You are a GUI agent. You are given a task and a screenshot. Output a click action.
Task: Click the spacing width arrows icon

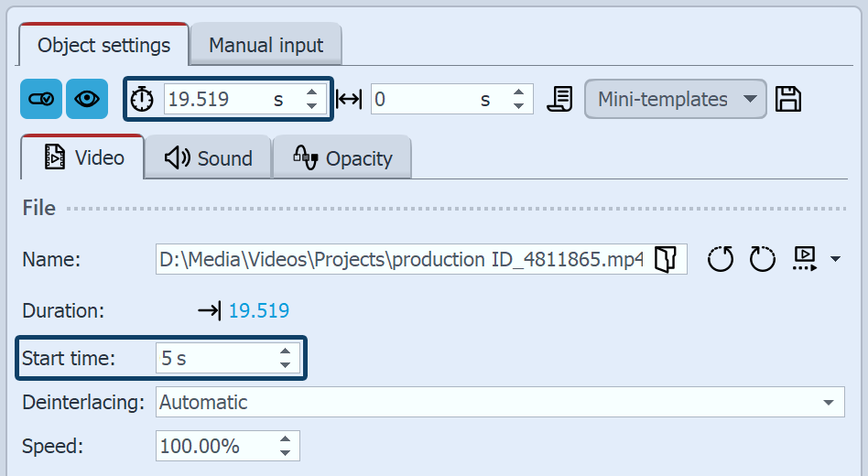coord(349,100)
